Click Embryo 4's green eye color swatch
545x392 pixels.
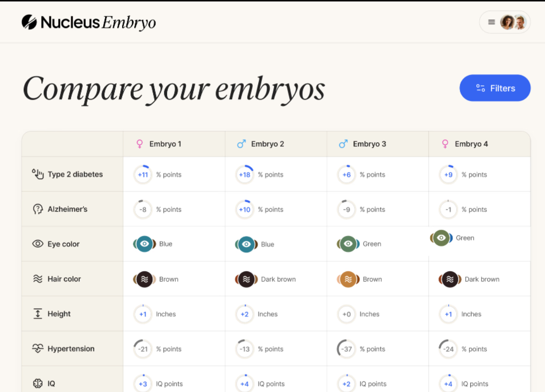441,238
